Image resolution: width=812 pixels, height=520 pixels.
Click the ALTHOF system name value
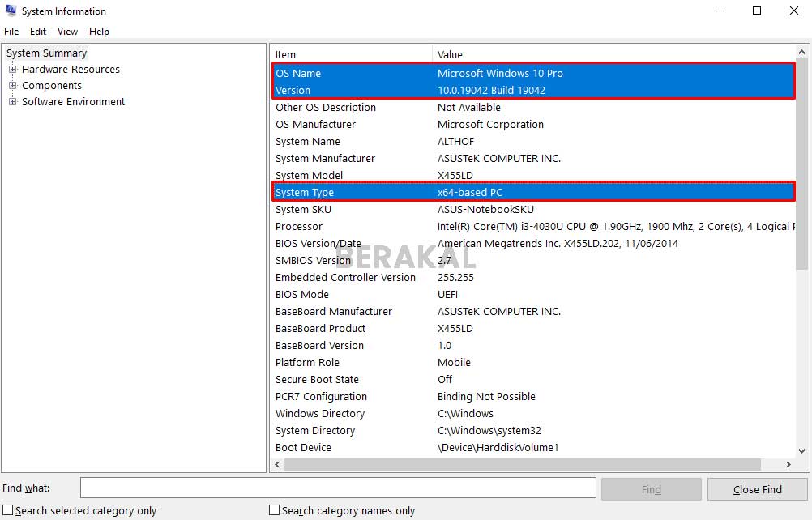click(x=455, y=141)
